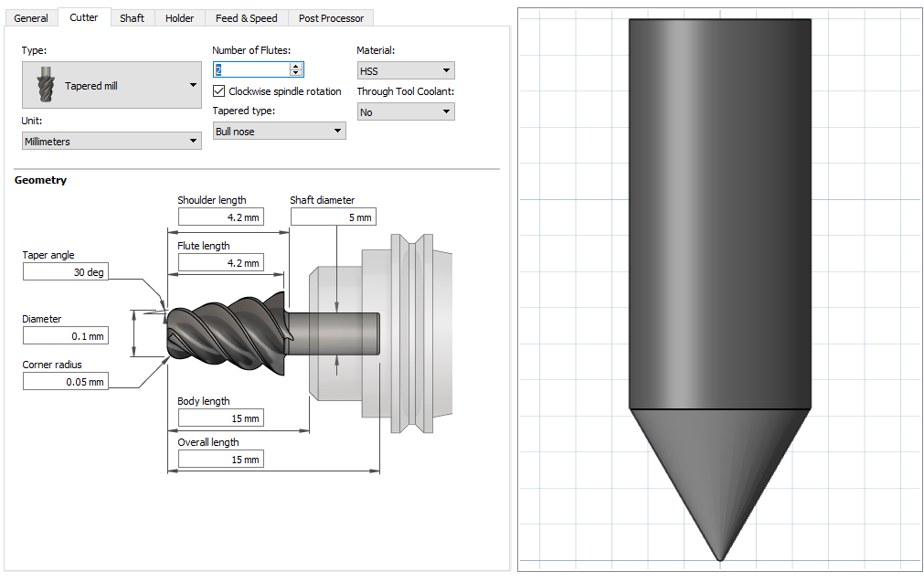This screenshot has width=924, height=582.
Task: Click the Geometry section heading
Action: 40,180
